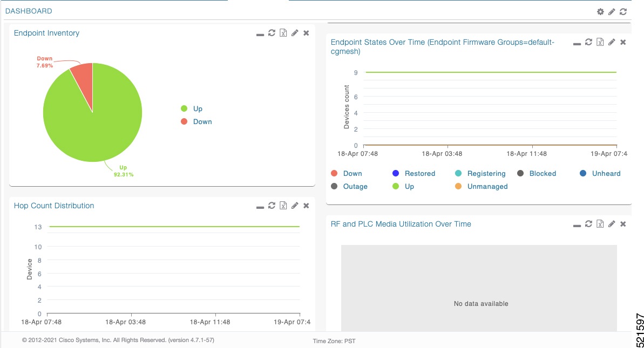644x348 pixels.
Task: Edit the Endpoint Inventory dashlet with pencil icon
Action: [x=295, y=32]
